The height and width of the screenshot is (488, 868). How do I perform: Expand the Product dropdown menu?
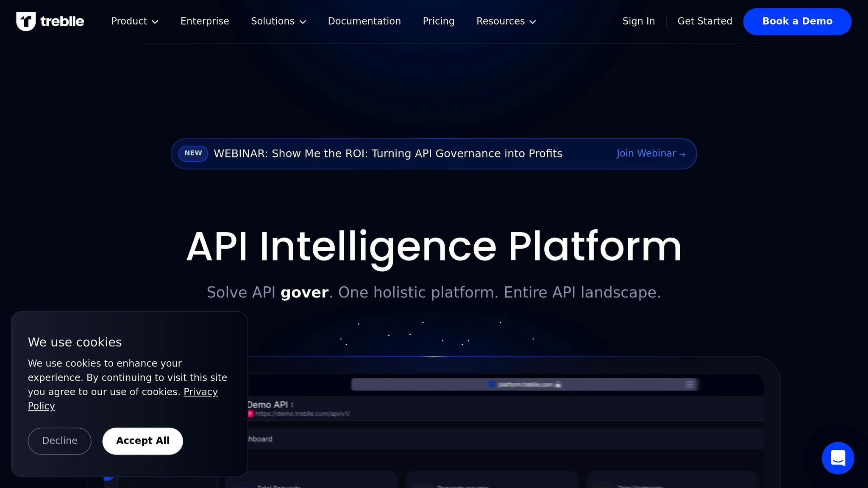[134, 21]
